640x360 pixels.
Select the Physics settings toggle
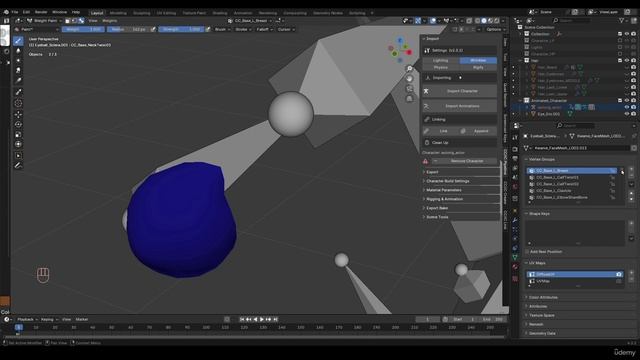[440, 67]
